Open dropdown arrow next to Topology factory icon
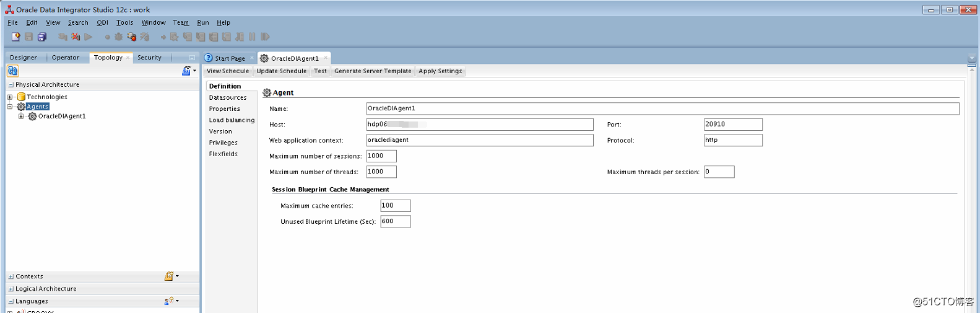980x313 pixels. click(195, 71)
